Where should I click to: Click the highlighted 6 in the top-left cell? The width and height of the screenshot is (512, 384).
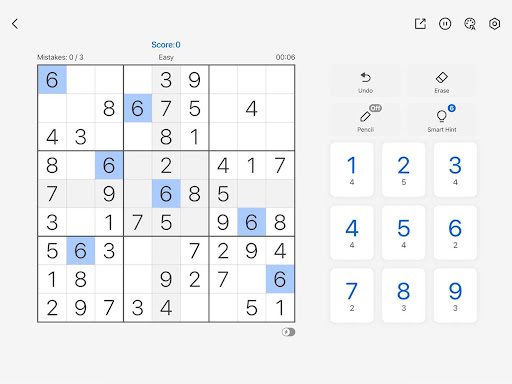click(x=52, y=80)
